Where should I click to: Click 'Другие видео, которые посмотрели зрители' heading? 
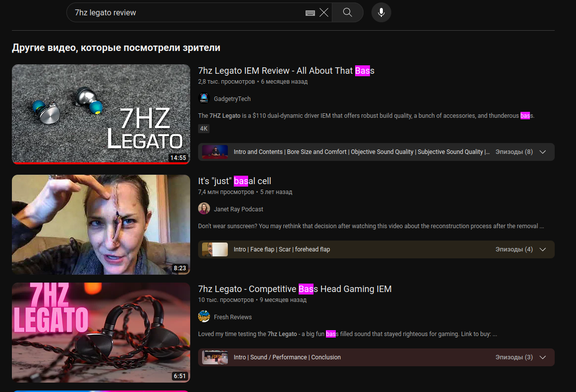[116, 48]
